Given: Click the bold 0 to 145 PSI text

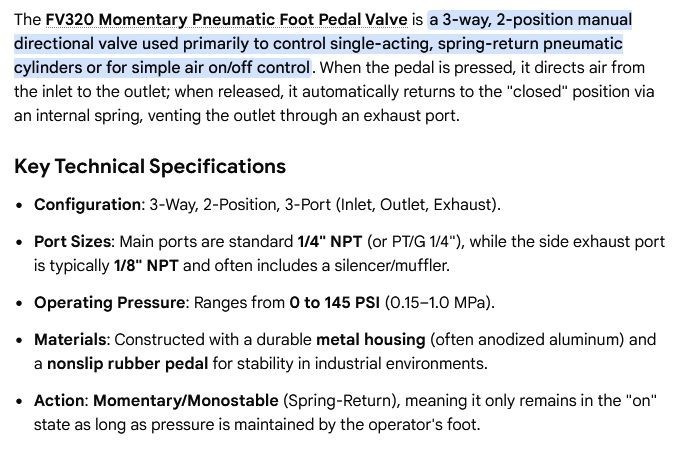Looking at the screenshot, I should click(x=335, y=303).
